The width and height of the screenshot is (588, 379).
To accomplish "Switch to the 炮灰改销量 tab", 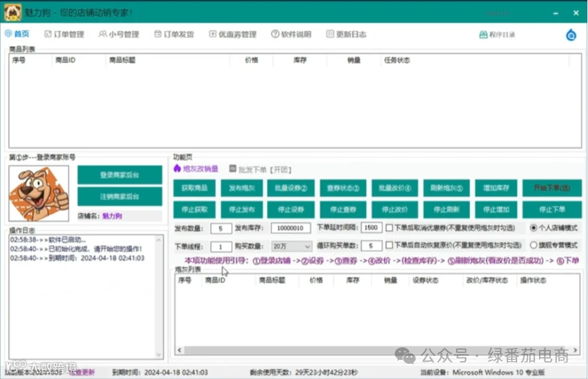I will 196,169.
